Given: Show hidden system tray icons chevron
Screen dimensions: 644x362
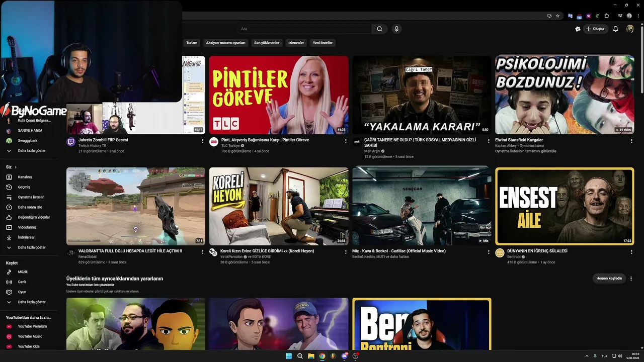Looking at the screenshot, I should [x=587, y=356].
